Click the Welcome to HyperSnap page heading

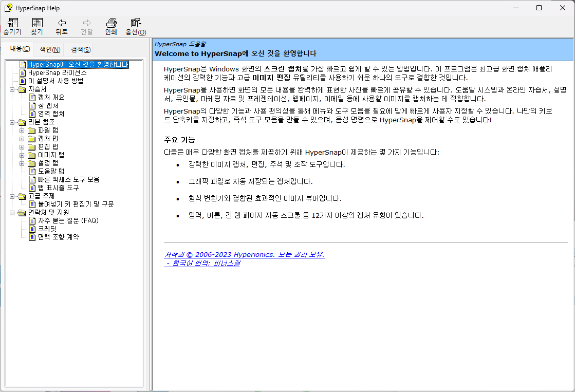[235, 53]
